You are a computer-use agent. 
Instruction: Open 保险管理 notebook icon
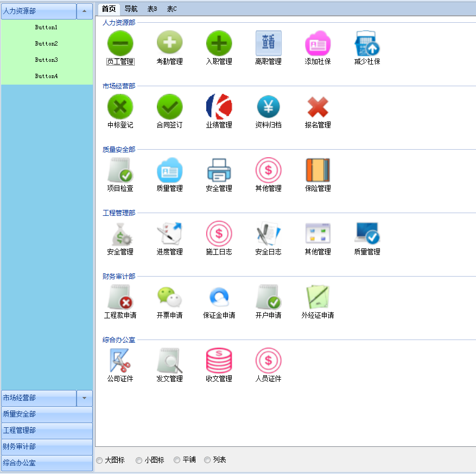tap(318, 170)
